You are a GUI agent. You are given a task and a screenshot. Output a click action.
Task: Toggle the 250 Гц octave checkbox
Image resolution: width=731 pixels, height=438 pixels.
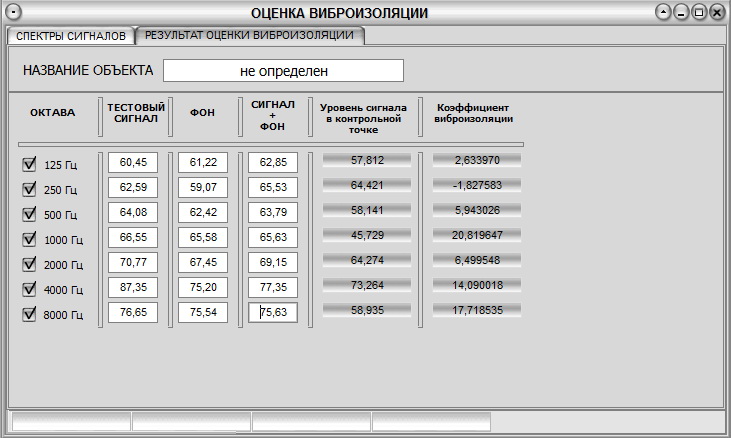29,189
